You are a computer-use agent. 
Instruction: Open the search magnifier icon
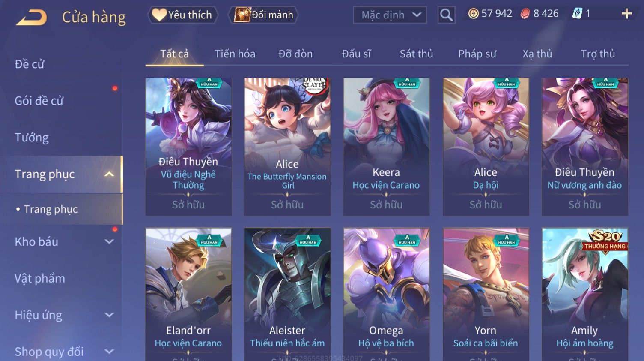(446, 15)
